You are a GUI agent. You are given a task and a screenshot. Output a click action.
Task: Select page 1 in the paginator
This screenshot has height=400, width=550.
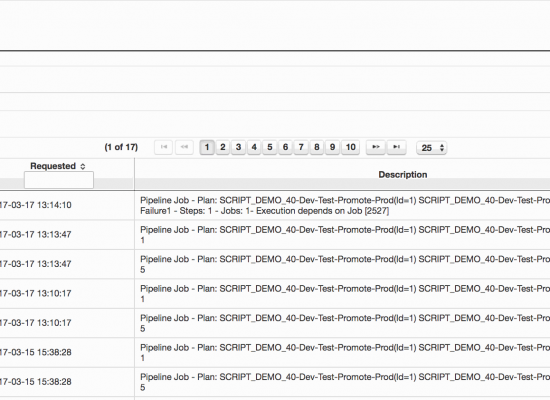(x=207, y=147)
